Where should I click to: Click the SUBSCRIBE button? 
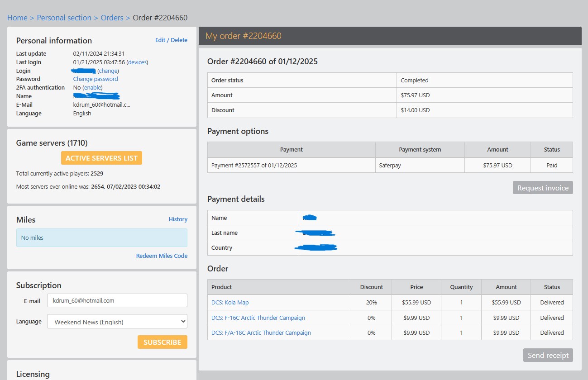click(x=163, y=342)
